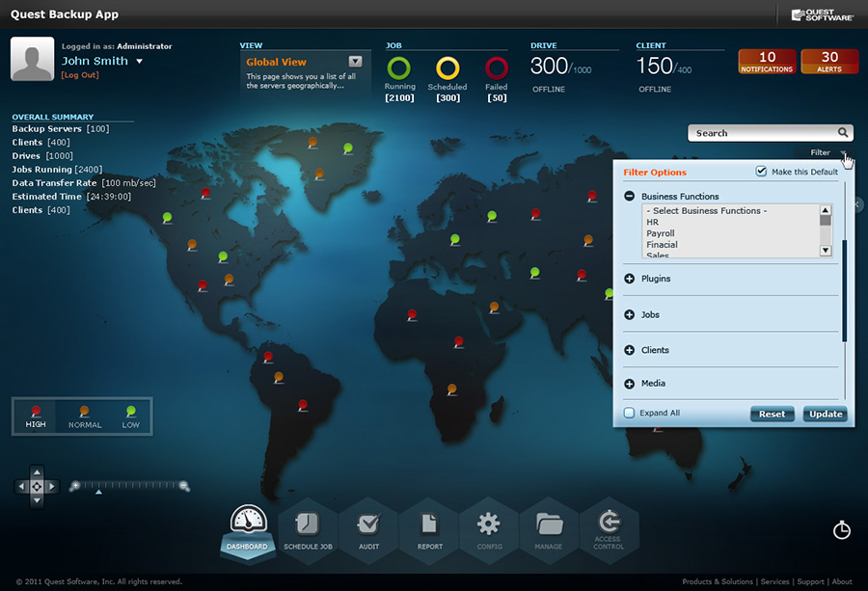
Task: Check the Expand All checkbox
Action: coord(629,413)
